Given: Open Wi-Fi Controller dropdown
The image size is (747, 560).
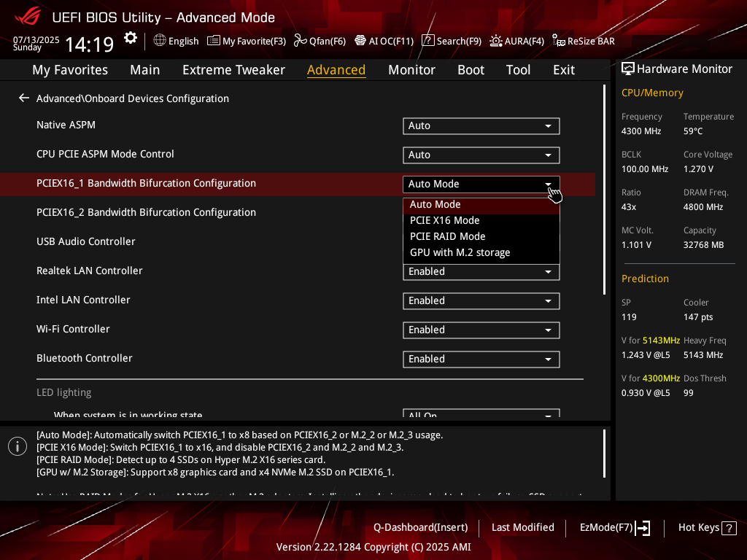Looking at the screenshot, I should [481, 330].
